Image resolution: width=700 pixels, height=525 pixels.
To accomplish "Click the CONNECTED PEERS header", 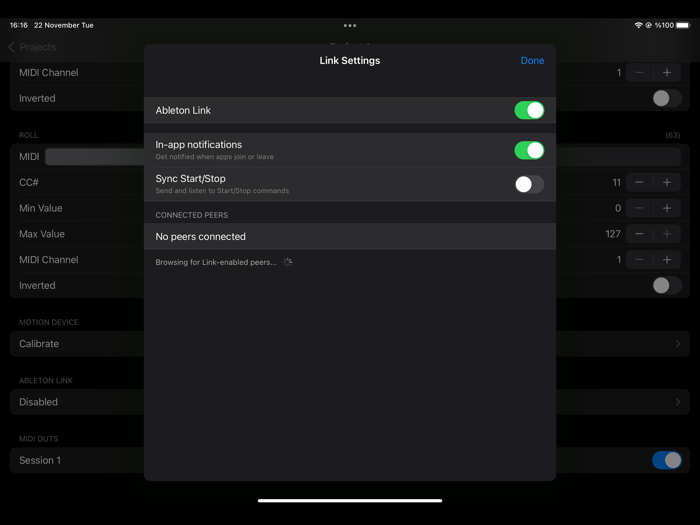I will (x=192, y=215).
